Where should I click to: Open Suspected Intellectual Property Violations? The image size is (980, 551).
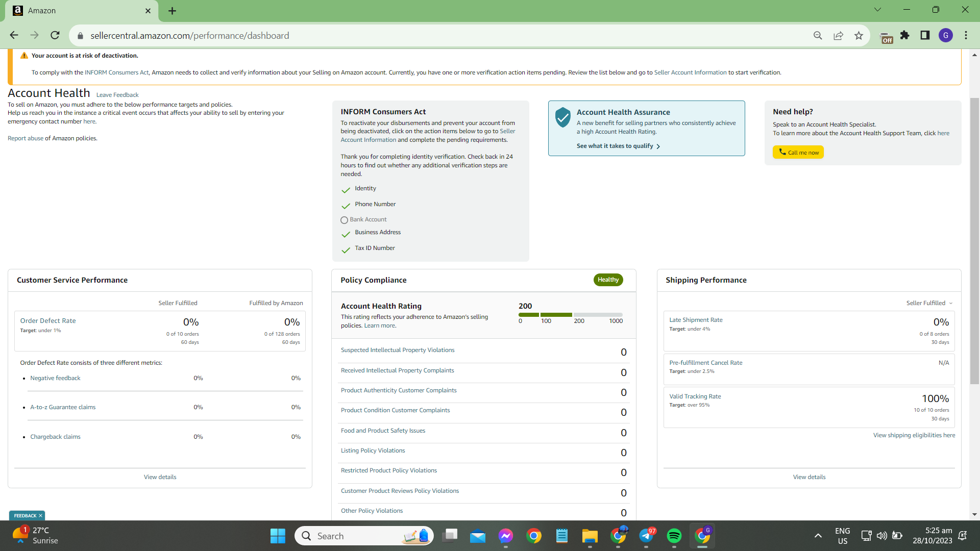398,350
